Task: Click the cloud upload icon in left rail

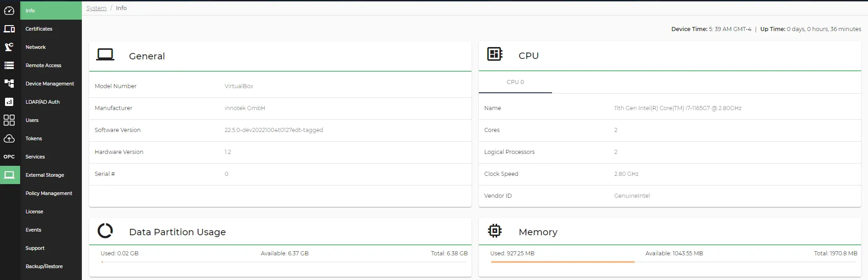Action: click(x=9, y=138)
